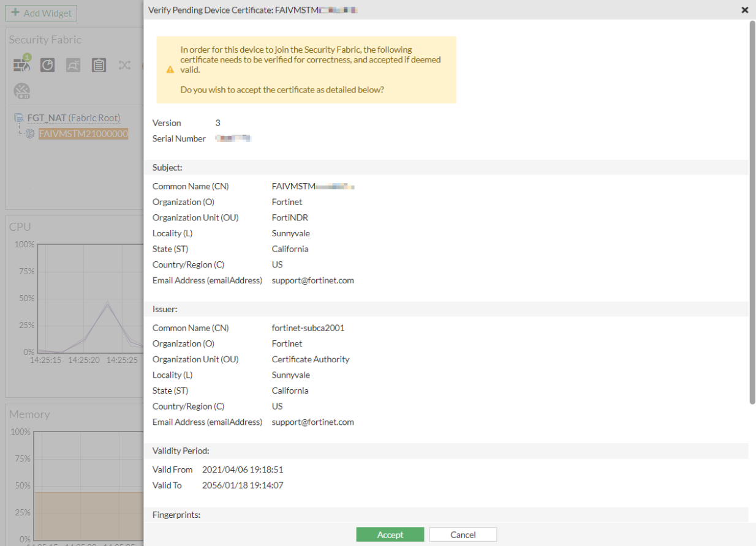Click the FortiAnalyzer pie chart icon
This screenshot has width=756, height=546.
pyautogui.click(x=48, y=65)
